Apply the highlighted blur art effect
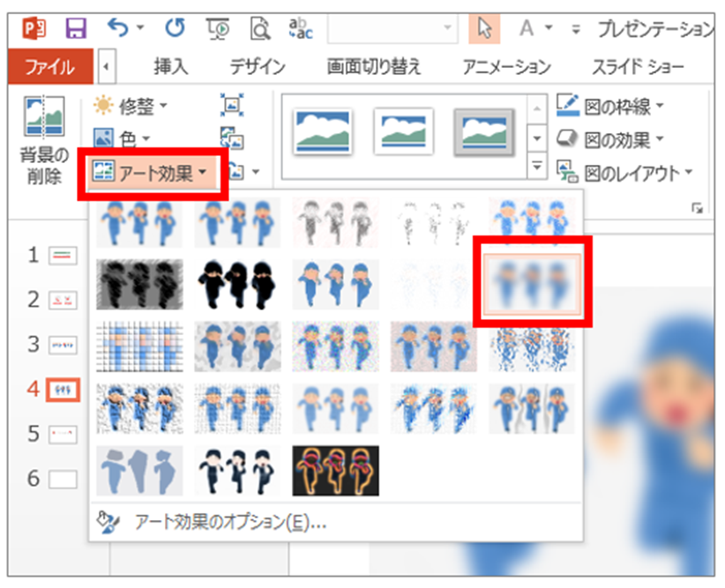Image resolution: width=725 pixels, height=588 pixels. [x=532, y=284]
